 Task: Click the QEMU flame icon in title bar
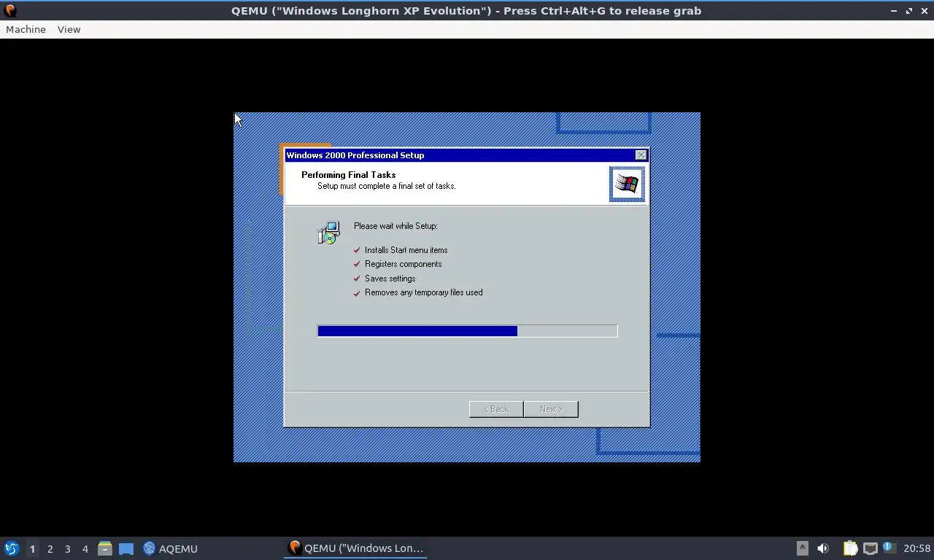coord(10,10)
